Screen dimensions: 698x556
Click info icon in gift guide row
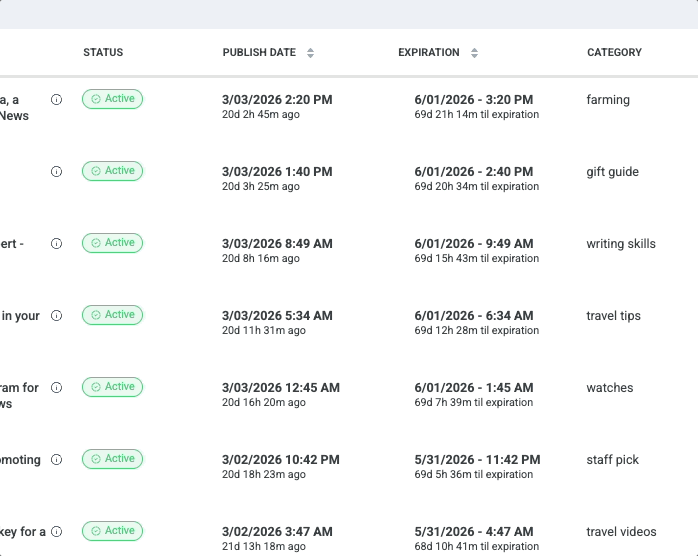[x=56, y=171]
